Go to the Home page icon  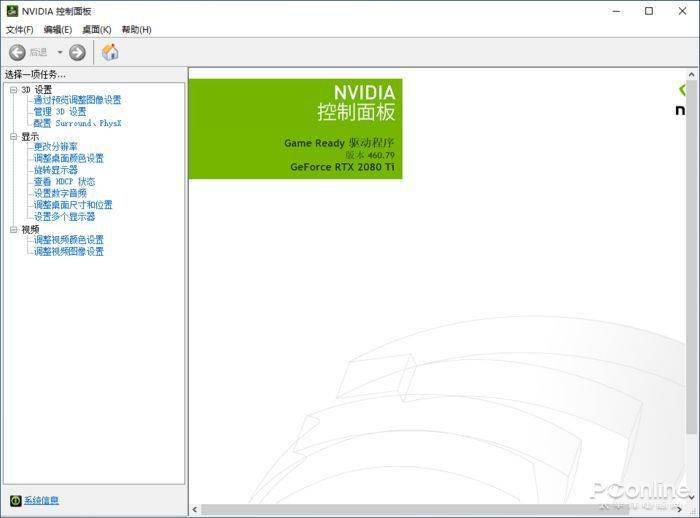pos(110,52)
